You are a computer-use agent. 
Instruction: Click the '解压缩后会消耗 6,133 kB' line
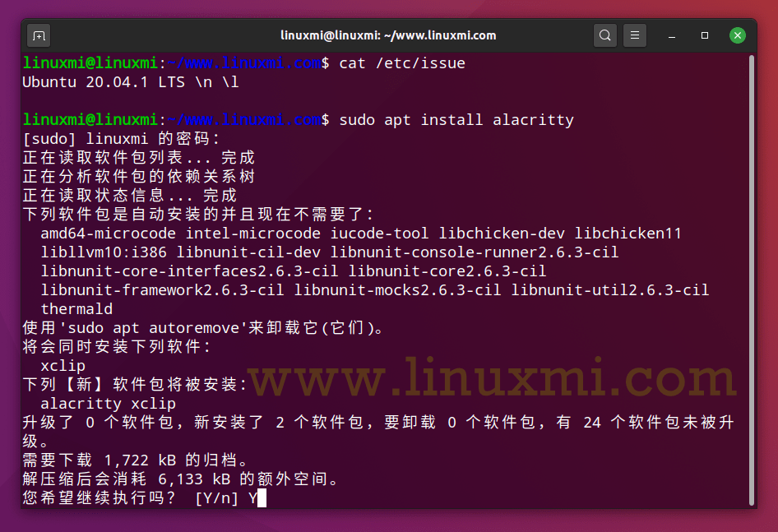coord(180,479)
